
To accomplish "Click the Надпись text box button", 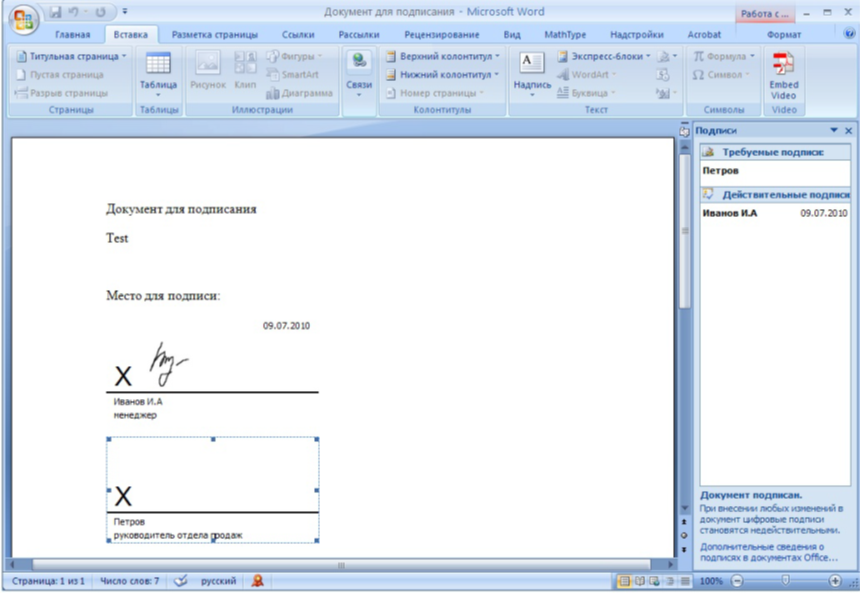I will pos(532,74).
